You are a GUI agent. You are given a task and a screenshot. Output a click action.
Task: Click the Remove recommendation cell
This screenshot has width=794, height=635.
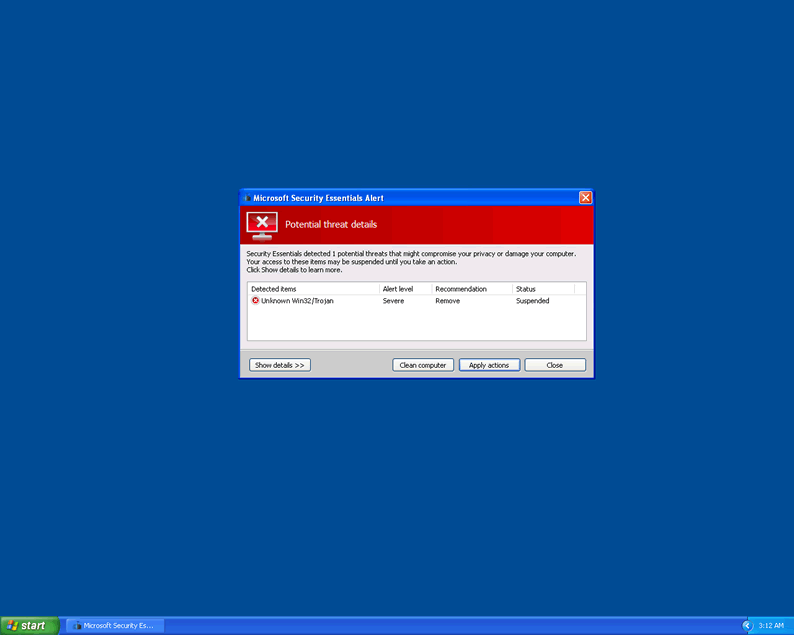[x=448, y=301]
